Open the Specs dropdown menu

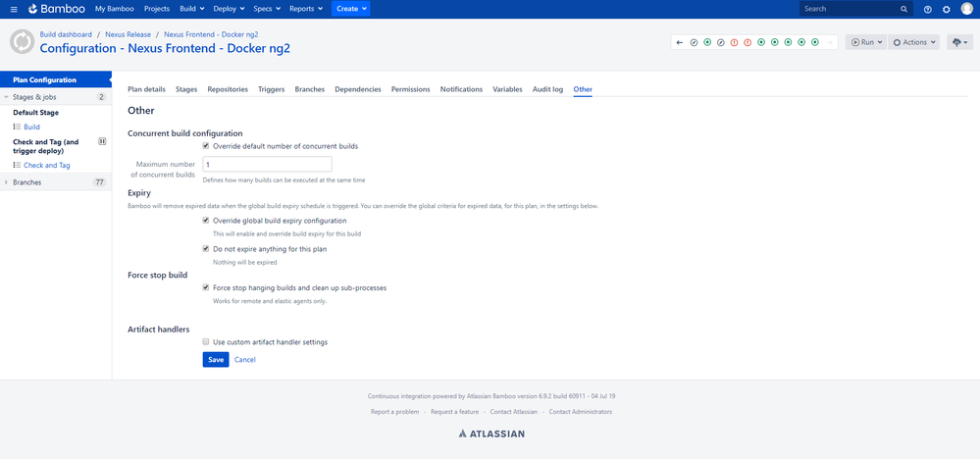267,9
